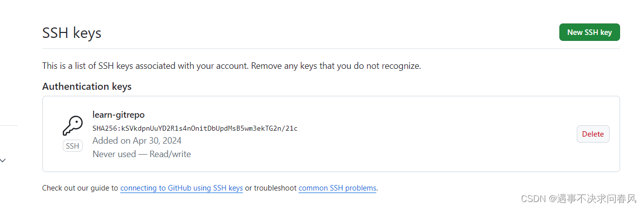Delete the learn-gitrepo SSH key
This screenshot has height=208, width=644.
[x=593, y=134]
